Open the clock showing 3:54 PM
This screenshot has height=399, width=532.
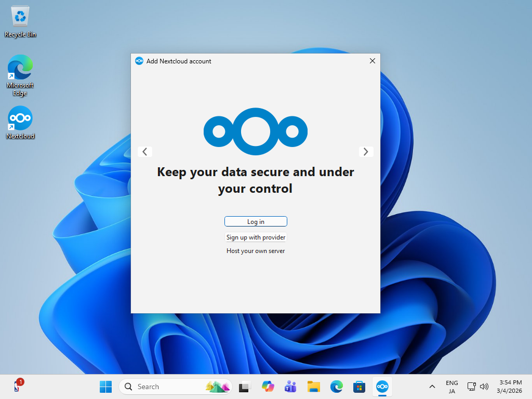point(509,387)
